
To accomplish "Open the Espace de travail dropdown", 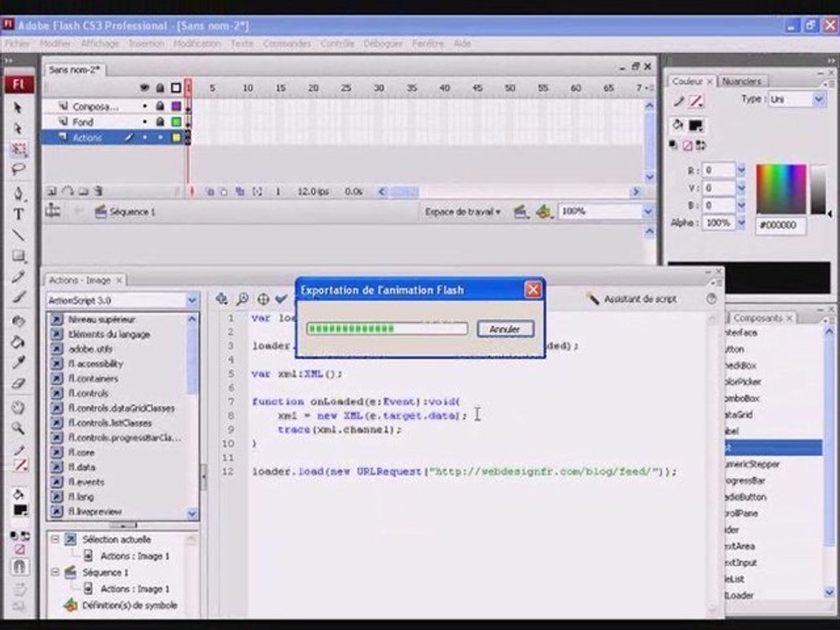I will point(462,212).
